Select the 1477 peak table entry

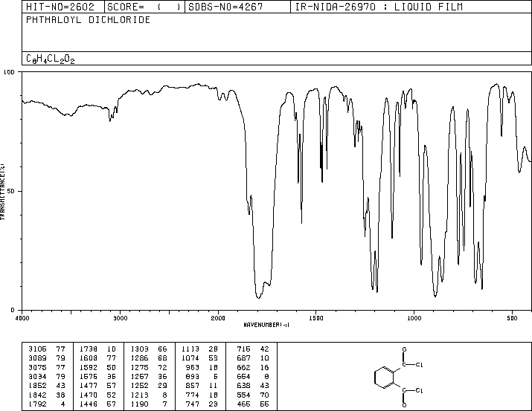tap(97, 386)
